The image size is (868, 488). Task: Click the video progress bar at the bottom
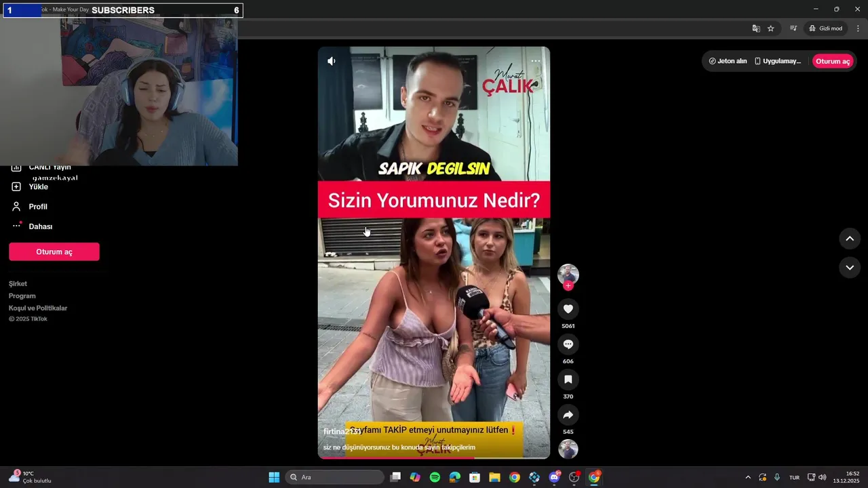434,458
